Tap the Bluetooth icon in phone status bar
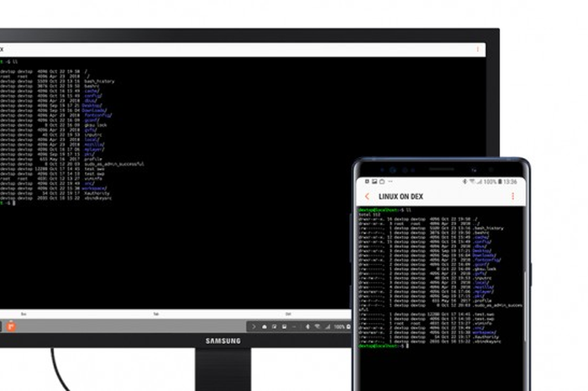 pos(465,182)
